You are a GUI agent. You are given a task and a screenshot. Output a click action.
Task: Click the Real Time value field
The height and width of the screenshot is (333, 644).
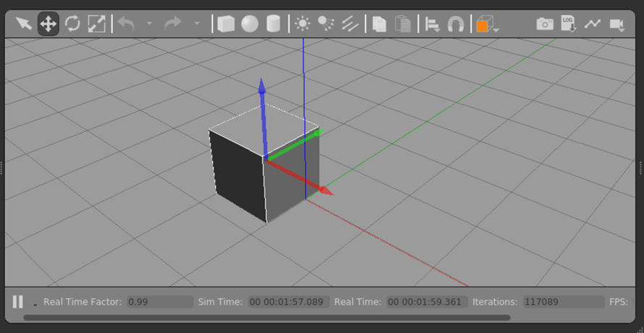pyautogui.click(x=427, y=302)
